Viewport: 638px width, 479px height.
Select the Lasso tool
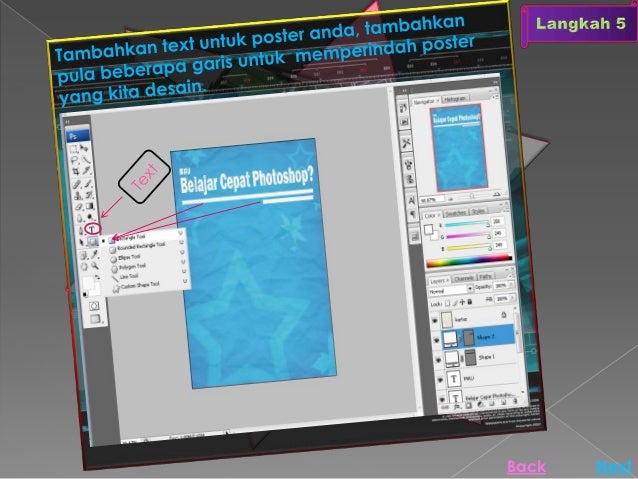click(74, 160)
